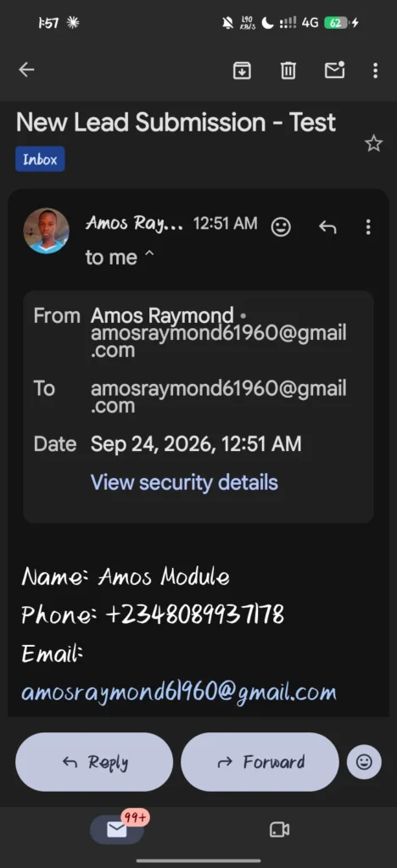
Task: Archive this email
Action: point(242,70)
